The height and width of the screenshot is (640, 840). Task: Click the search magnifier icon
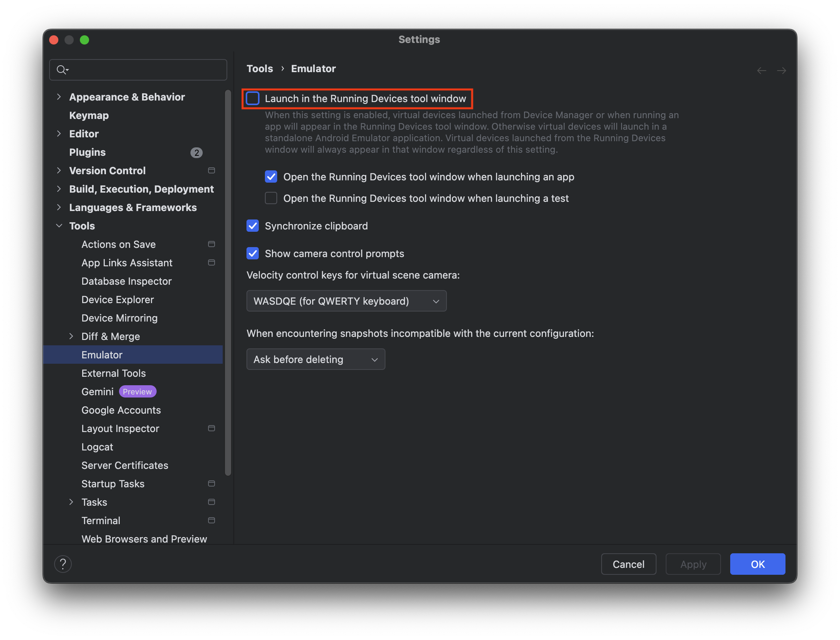[x=61, y=70]
